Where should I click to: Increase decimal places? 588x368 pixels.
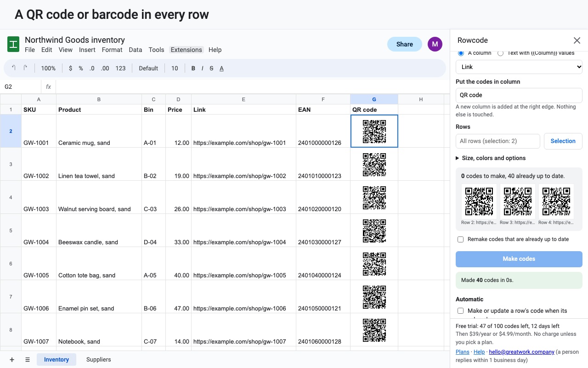click(105, 68)
